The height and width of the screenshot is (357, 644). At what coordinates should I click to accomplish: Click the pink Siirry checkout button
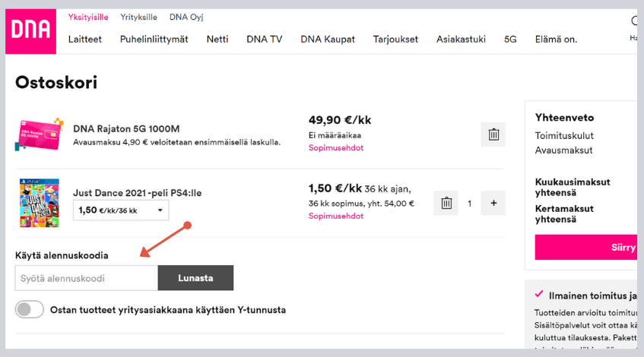[586, 248]
